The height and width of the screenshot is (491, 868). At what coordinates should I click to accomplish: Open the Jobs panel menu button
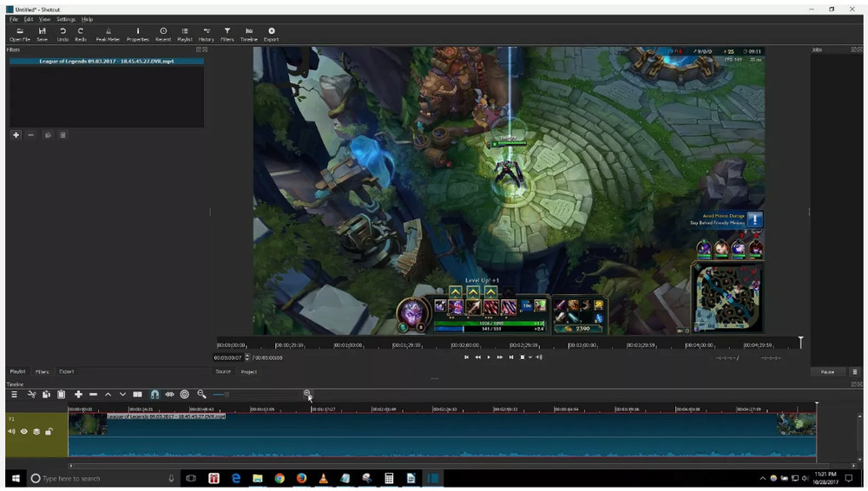click(855, 371)
